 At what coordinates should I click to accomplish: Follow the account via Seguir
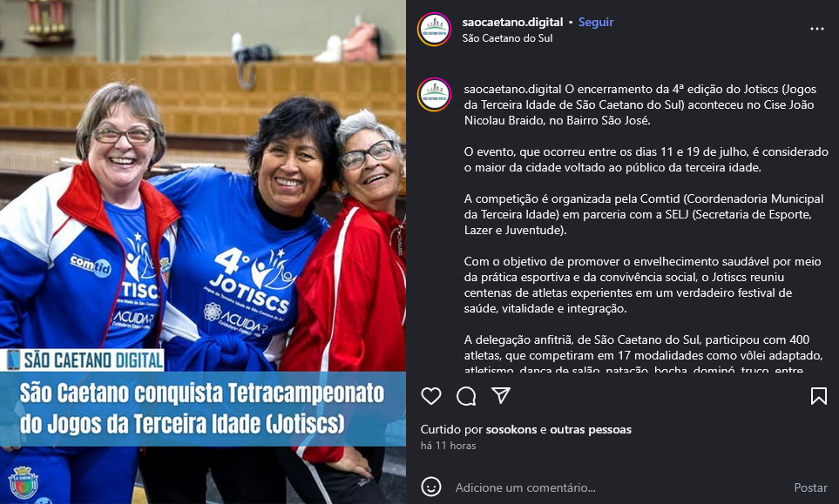[x=596, y=23]
